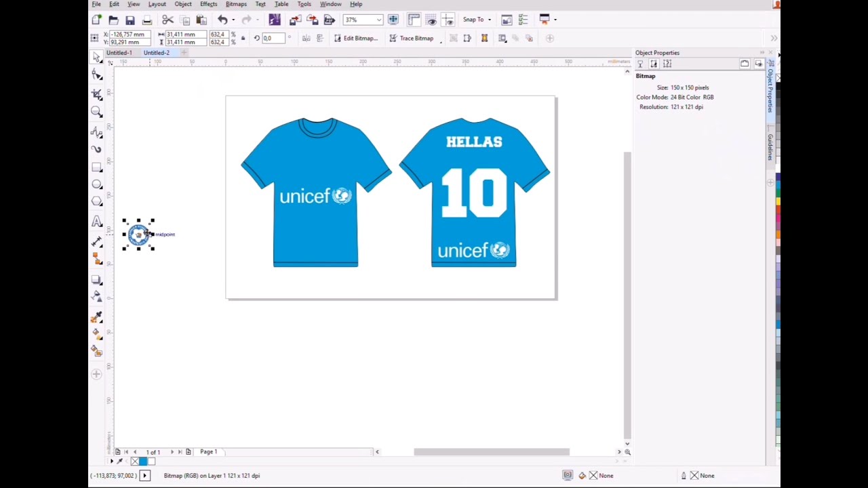This screenshot has height=488, width=868.
Task: Toggle the summary button in Object Properties
Action: (x=667, y=64)
